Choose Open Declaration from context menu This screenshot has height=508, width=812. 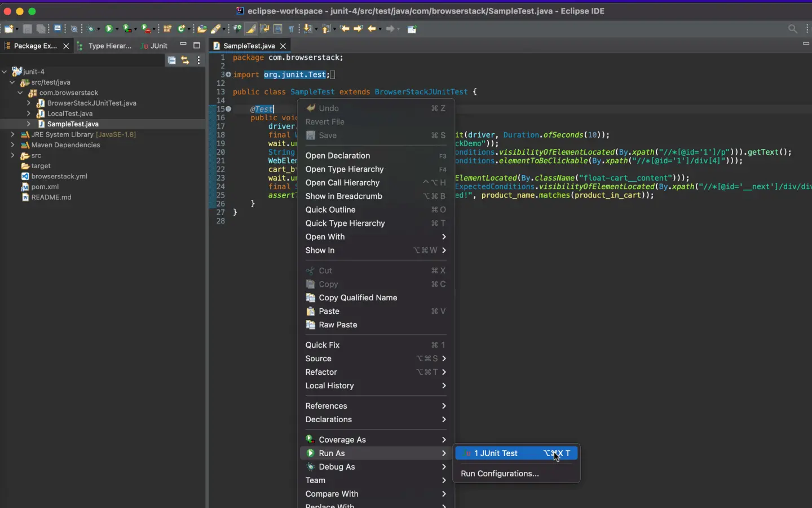tap(338, 156)
